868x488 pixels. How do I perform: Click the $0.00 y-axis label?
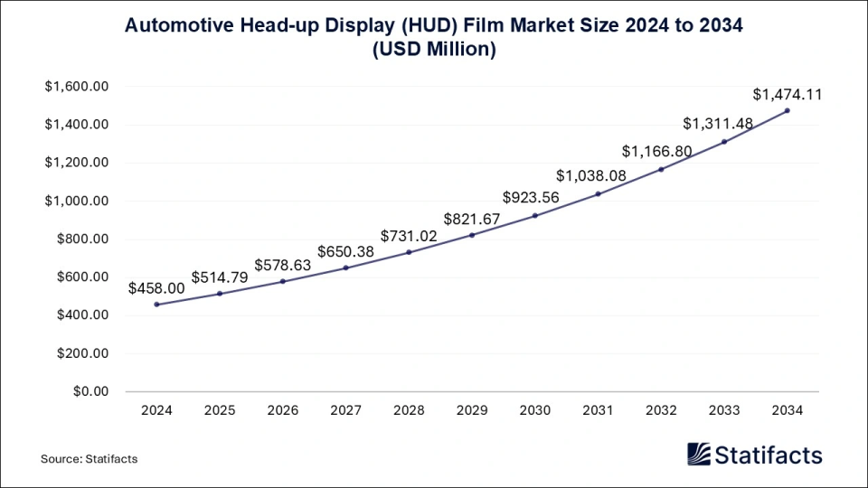(x=89, y=391)
